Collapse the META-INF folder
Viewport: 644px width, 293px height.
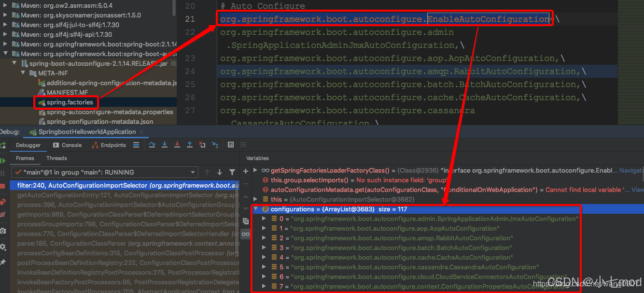click(23, 73)
